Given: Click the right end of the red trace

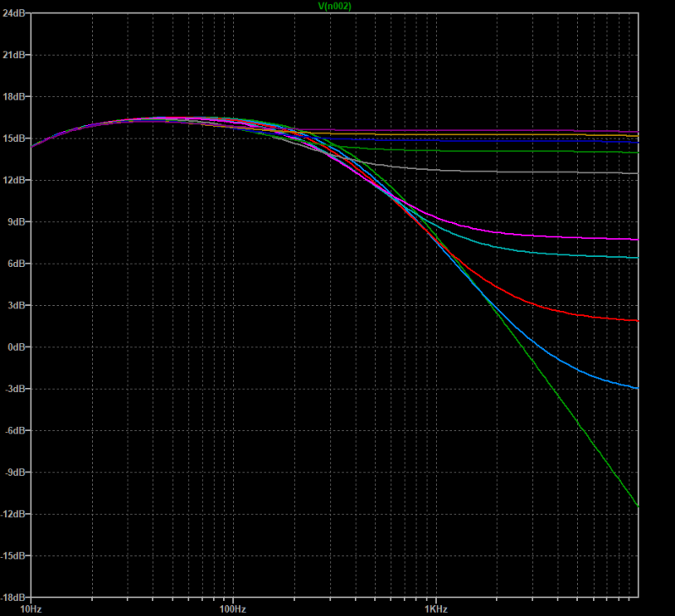Looking at the screenshot, I should coord(637,320).
